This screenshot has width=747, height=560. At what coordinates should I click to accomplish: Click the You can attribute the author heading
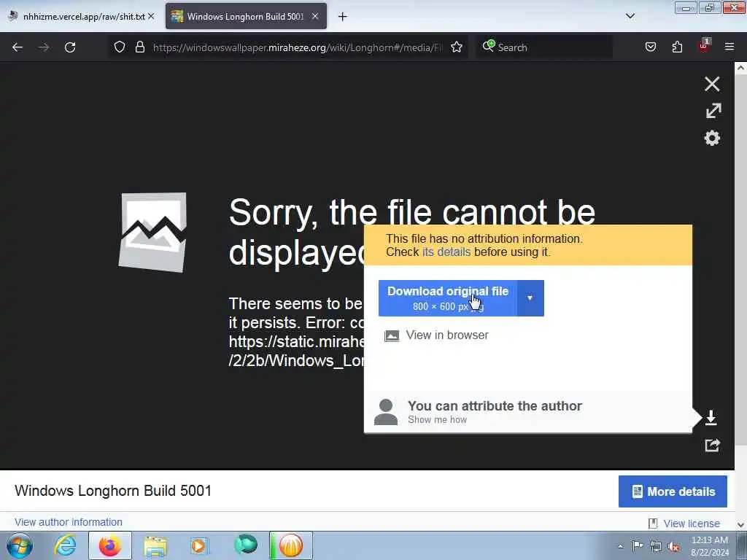click(495, 405)
